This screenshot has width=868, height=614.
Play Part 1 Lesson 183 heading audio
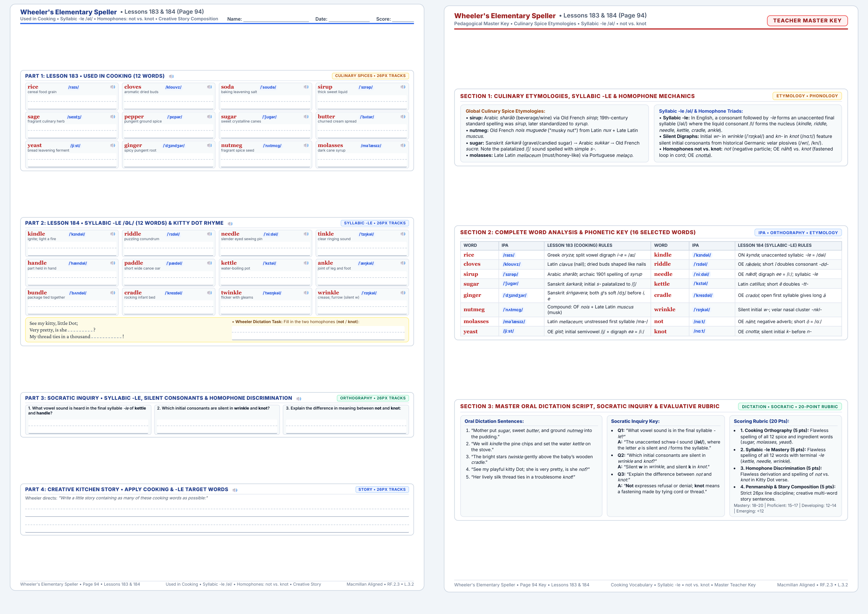coord(171,76)
